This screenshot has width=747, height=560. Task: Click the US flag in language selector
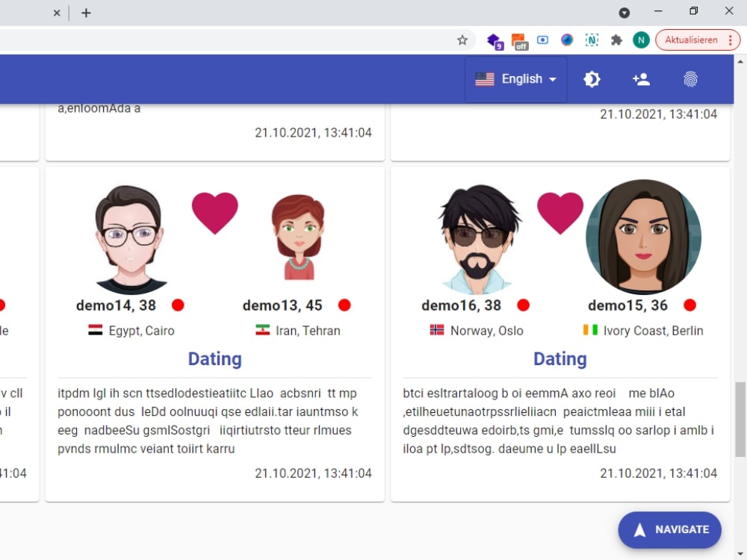tap(485, 79)
